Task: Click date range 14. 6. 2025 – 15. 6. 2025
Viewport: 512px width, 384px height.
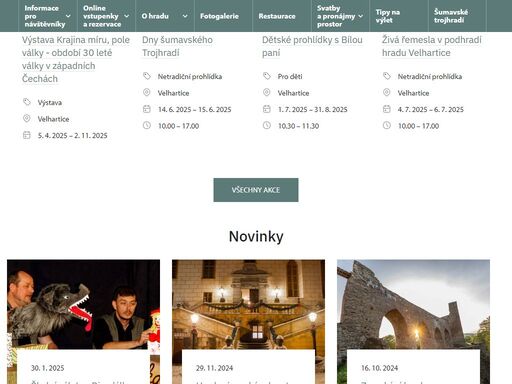Action: [194, 109]
